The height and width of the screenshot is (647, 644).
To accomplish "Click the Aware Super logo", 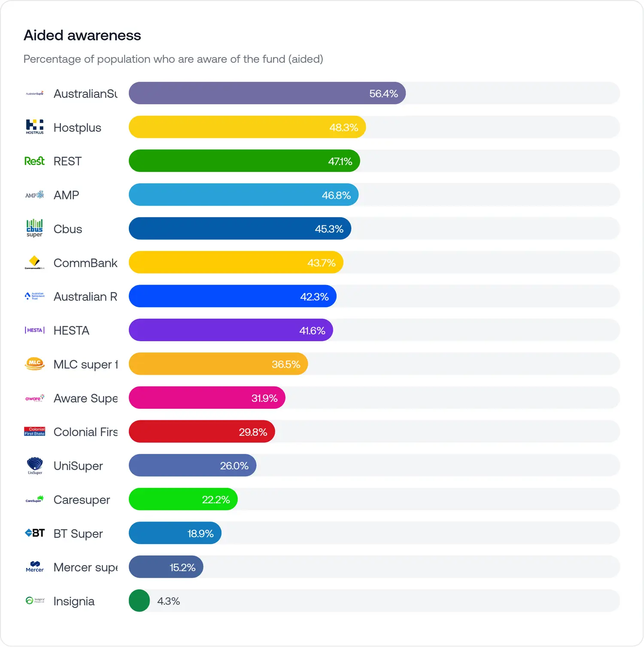I will click(34, 398).
